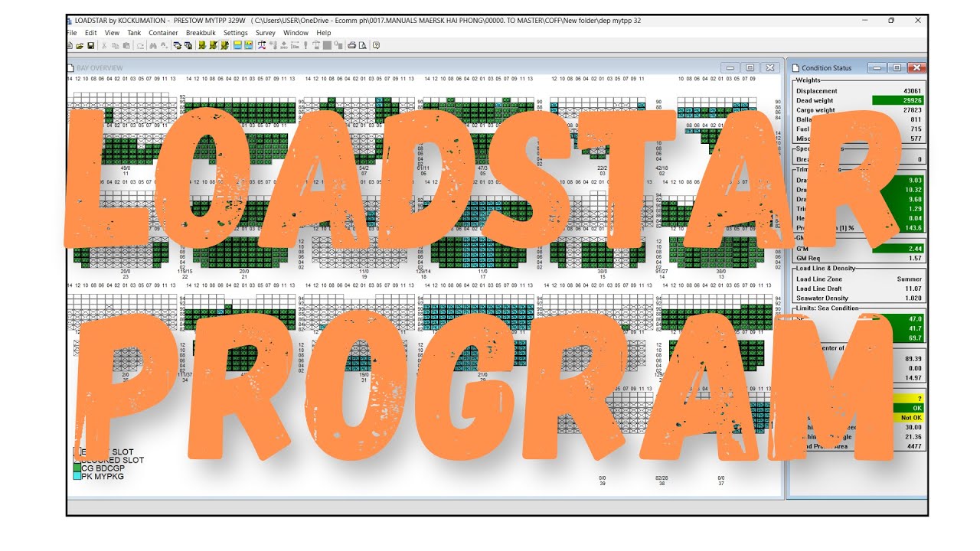Click the Help question mark toolbar icon
Image resolution: width=980 pixels, height=551 pixels.
(376, 46)
